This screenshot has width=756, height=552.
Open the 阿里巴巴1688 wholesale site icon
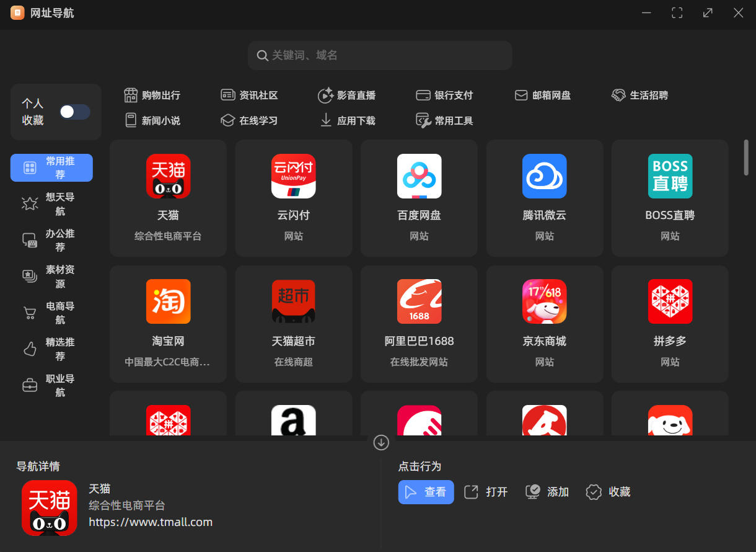point(419,301)
